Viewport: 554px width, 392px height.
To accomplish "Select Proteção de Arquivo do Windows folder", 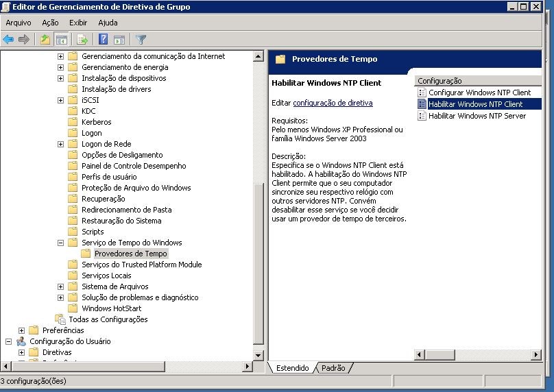I will tap(136, 188).
